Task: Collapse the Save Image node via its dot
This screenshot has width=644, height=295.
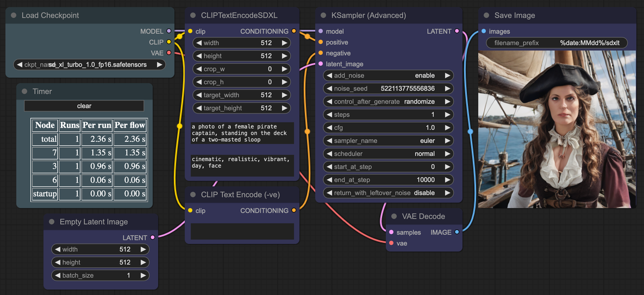Action: 486,16
